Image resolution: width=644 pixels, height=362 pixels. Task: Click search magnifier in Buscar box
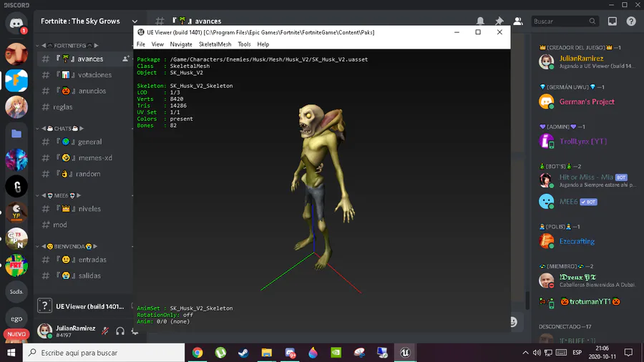pyautogui.click(x=592, y=21)
